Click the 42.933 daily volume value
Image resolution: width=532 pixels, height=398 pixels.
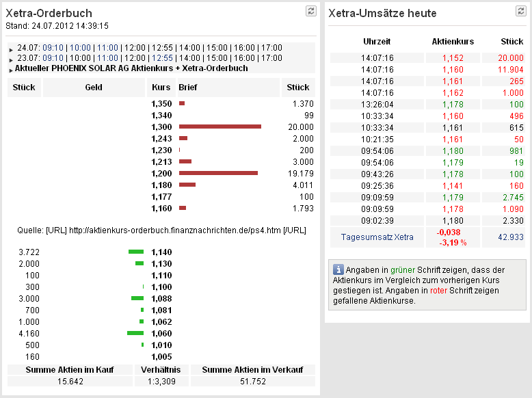click(x=511, y=237)
